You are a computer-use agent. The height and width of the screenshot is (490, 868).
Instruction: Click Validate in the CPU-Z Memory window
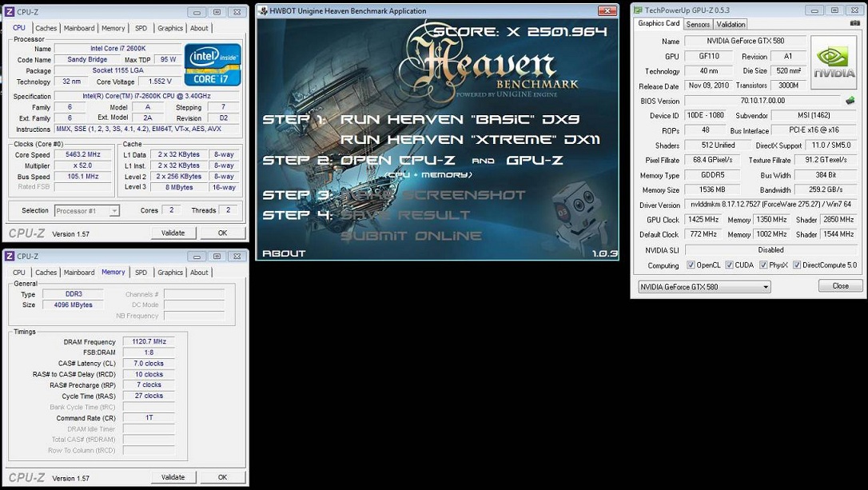click(x=173, y=477)
